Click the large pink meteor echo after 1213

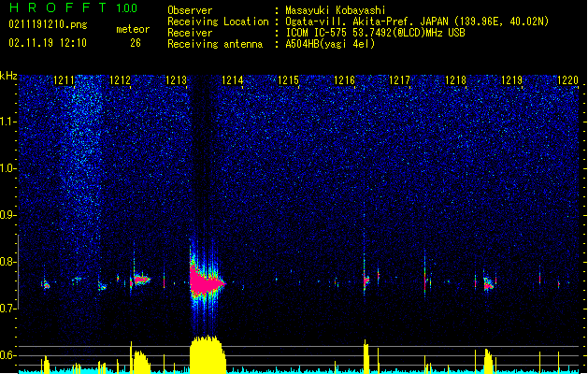pyautogui.click(x=206, y=282)
